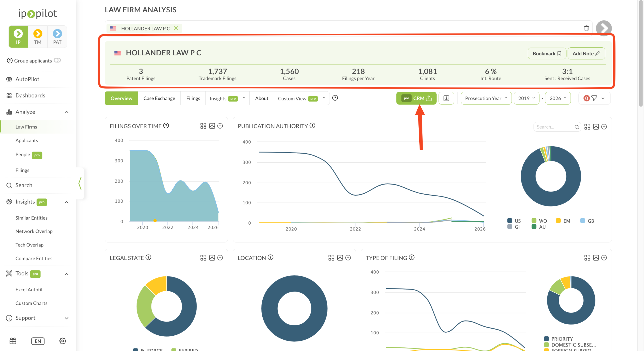644x351 pixels.
Task: Open Applicants in the sidebar
Action: [x=27, y=141]
